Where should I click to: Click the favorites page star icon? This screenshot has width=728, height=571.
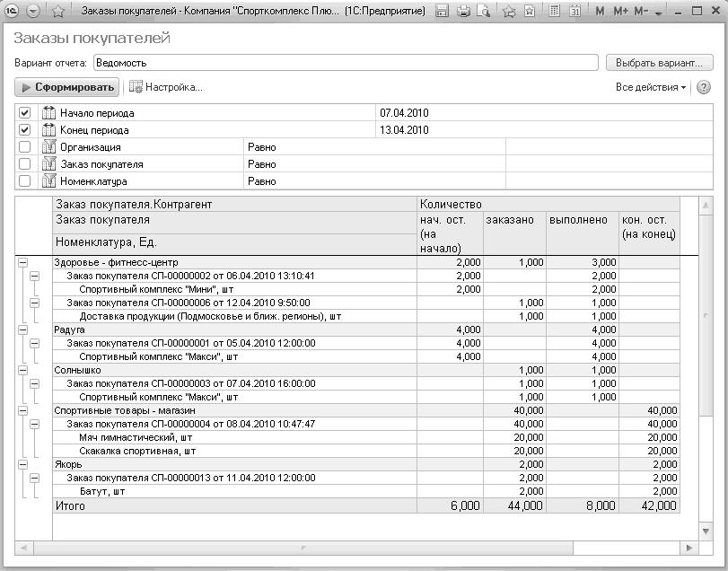(x=530, y=11)
